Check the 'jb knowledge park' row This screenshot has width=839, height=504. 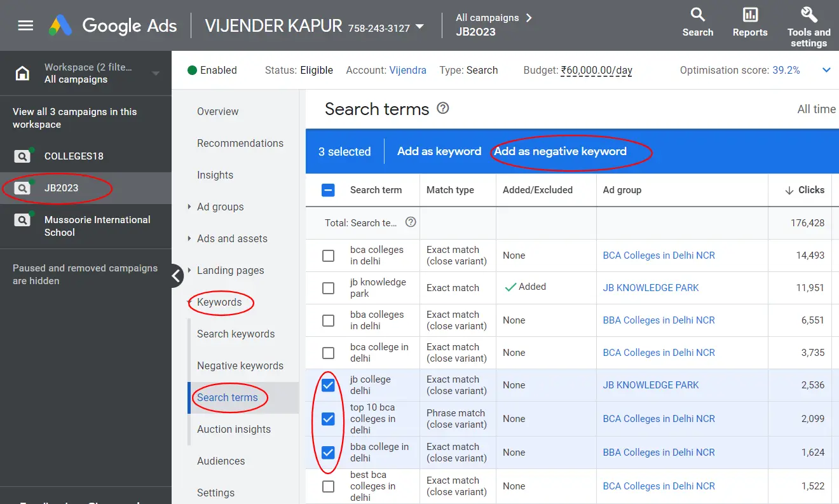328,288
